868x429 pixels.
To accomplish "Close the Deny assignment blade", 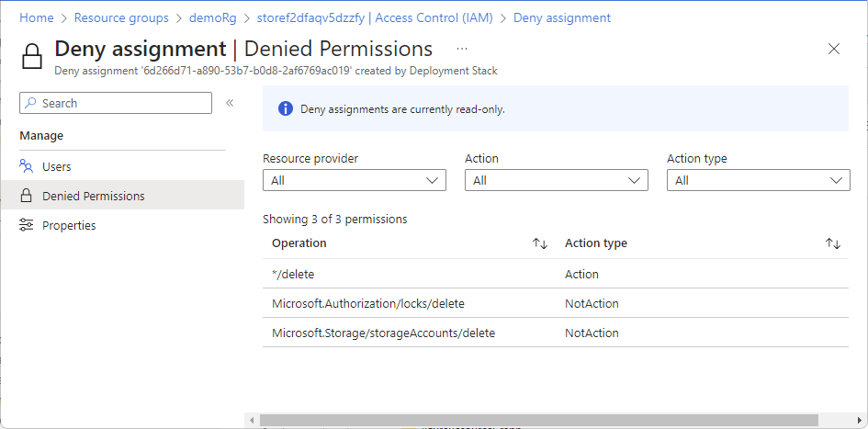I will click(834, 49).
